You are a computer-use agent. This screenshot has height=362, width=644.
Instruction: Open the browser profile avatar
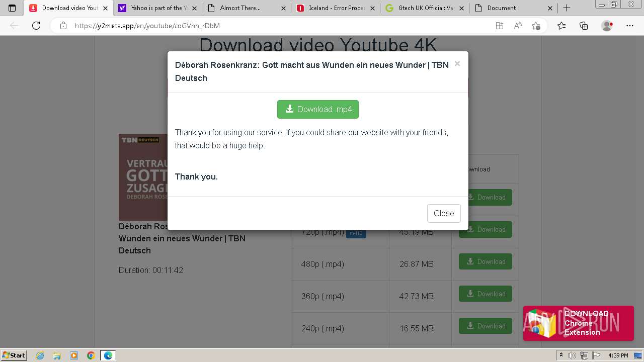607,26
